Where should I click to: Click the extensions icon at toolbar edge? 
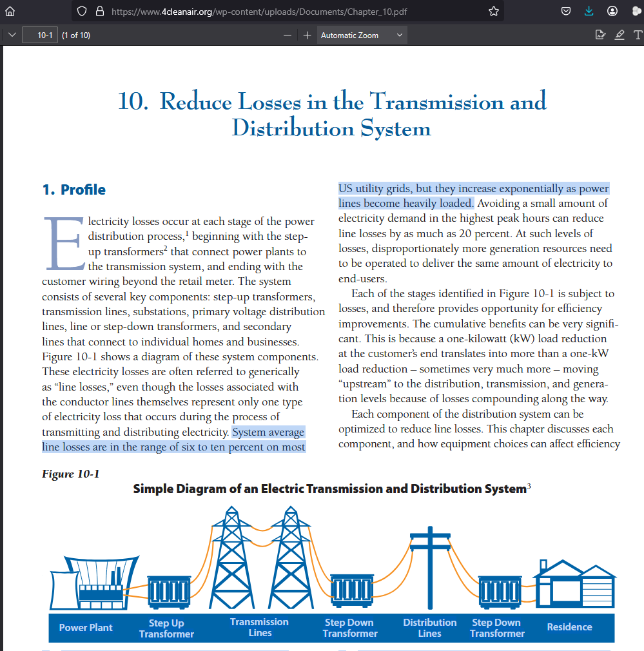point(637,11)
